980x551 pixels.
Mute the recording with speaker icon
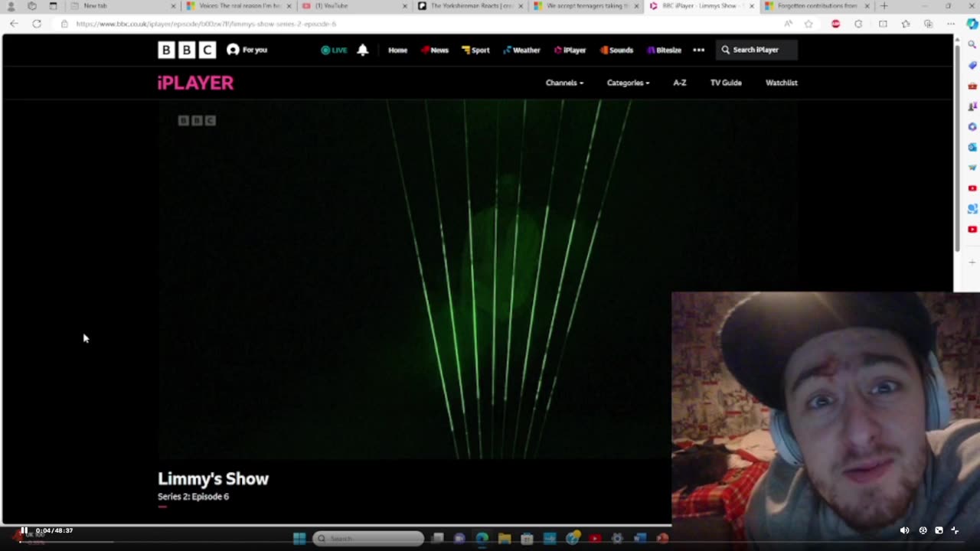pos(904,530)
